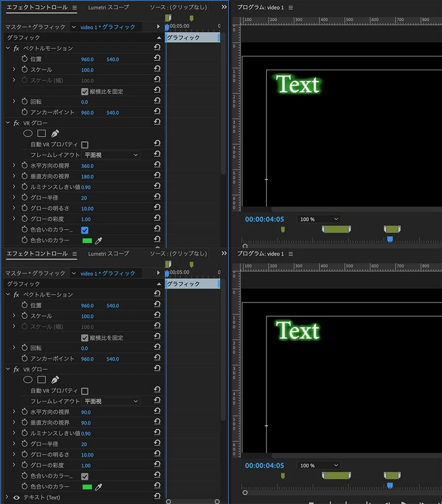Viewport: 442px width, 504px height.
Task: Switch to lower ソース: (クリップなし) tab
Action: (179, 254)
